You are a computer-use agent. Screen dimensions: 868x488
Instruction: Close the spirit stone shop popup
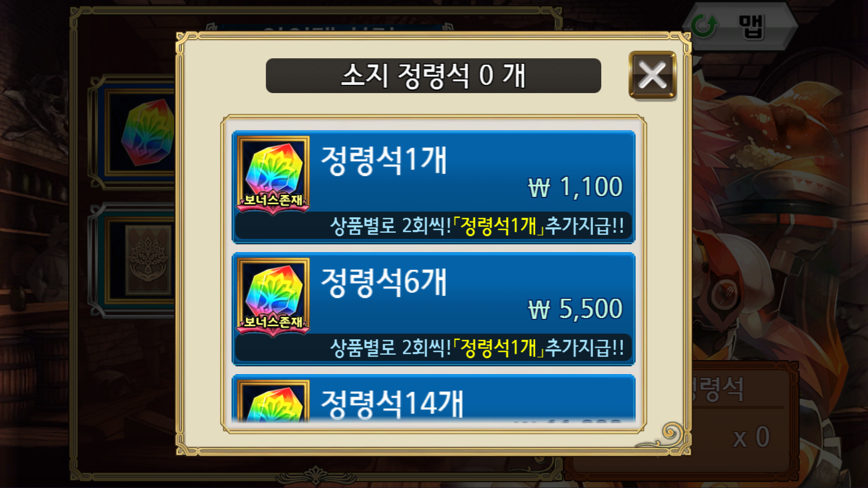tap(652, 75)
